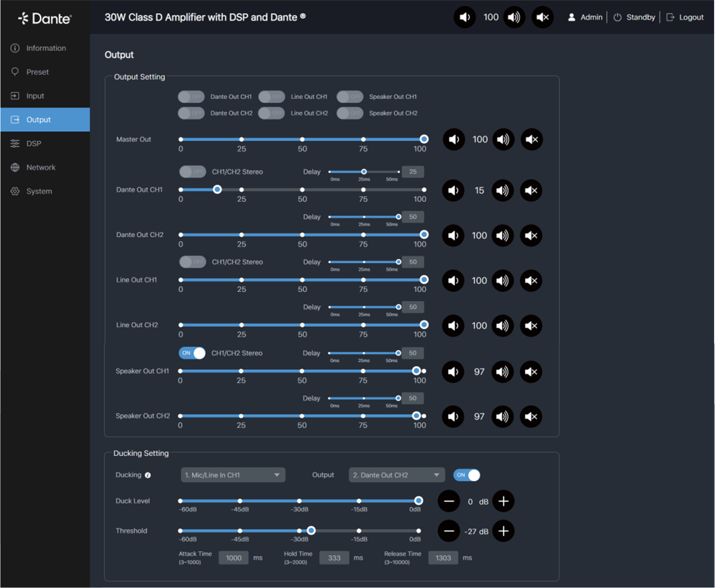Screen dimensions: 715x588
Task: Mute the Speaker Out CH2 output
Action: pos(531,417)
